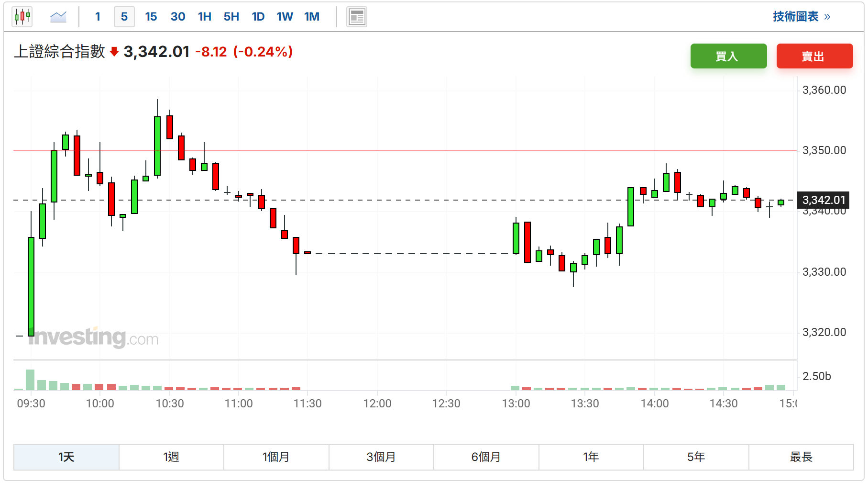Click the 2.50b volume axis label
This screenshot has height=483, width=868.
point(817,376)
